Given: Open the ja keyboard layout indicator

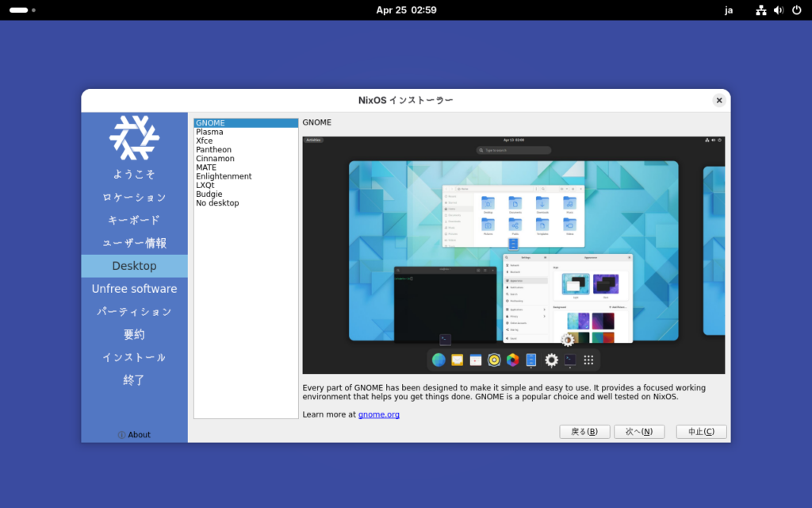Looking at the screenshot, I should (729, 10).
